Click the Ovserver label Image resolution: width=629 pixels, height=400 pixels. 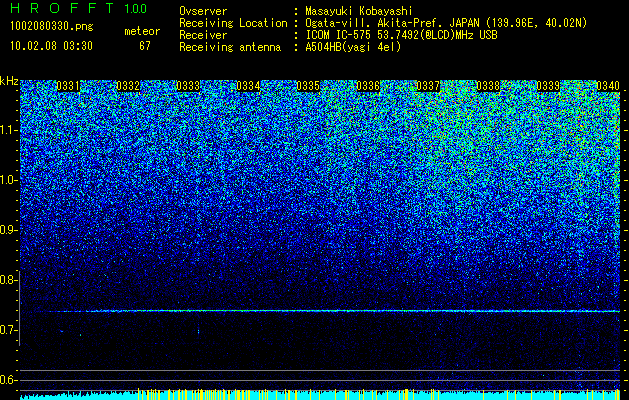[203, 11]
